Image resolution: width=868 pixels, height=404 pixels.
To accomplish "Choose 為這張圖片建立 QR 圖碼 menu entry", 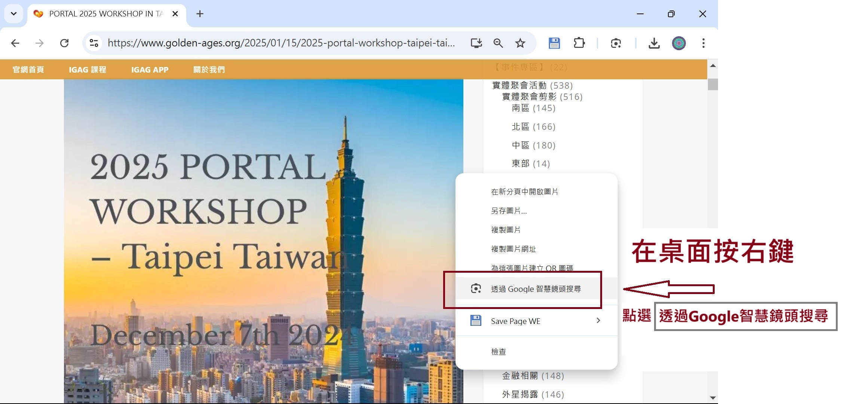I will 536,268.
